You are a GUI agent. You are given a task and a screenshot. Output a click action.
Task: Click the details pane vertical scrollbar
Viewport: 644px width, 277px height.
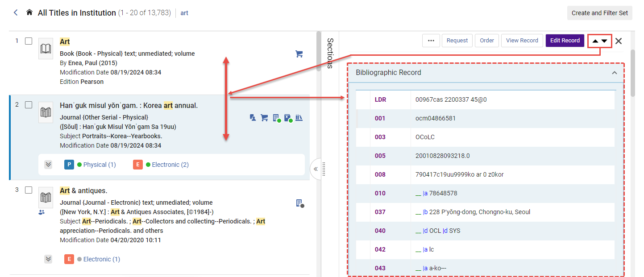pos(633,73)
